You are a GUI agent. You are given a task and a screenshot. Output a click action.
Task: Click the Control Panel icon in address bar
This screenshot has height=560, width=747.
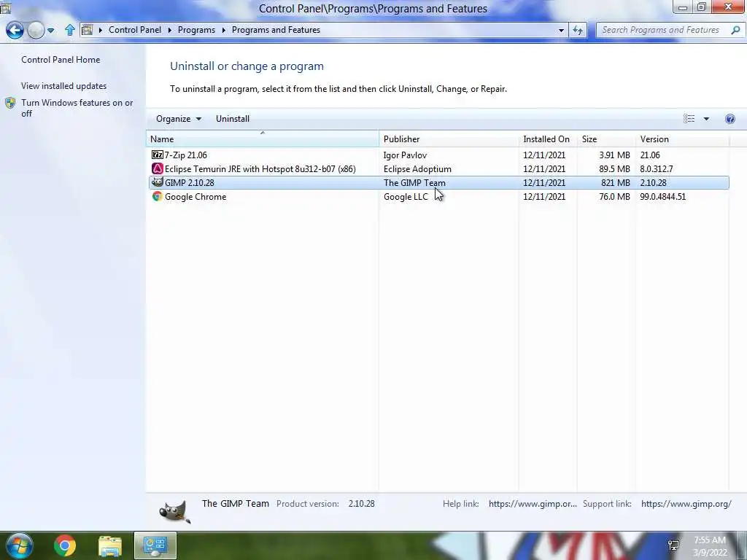pos(88,30)
